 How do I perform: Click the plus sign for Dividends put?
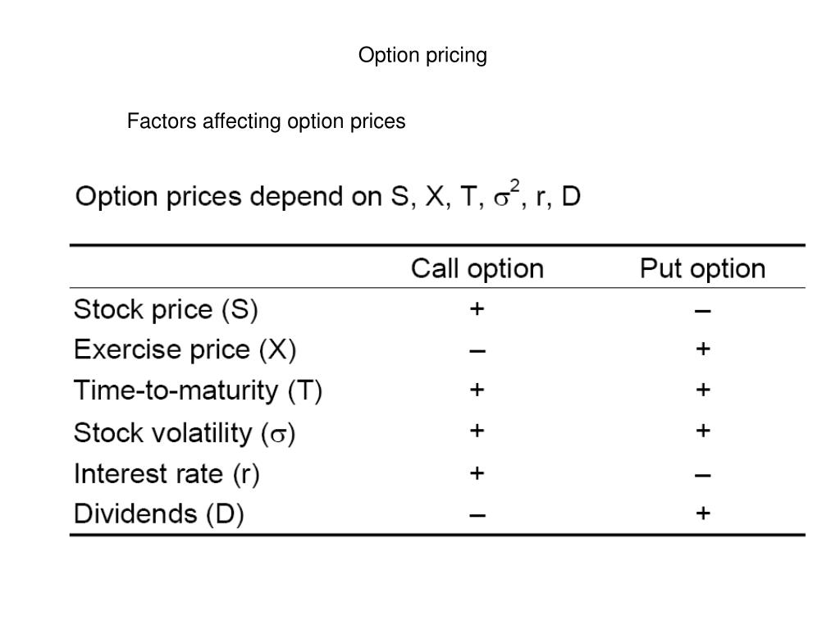(703, 514)
